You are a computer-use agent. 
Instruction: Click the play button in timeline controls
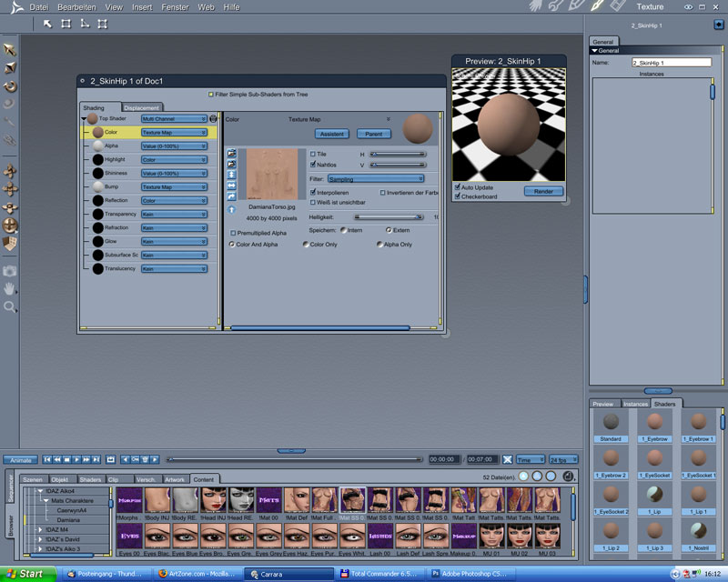pos(76,459)
